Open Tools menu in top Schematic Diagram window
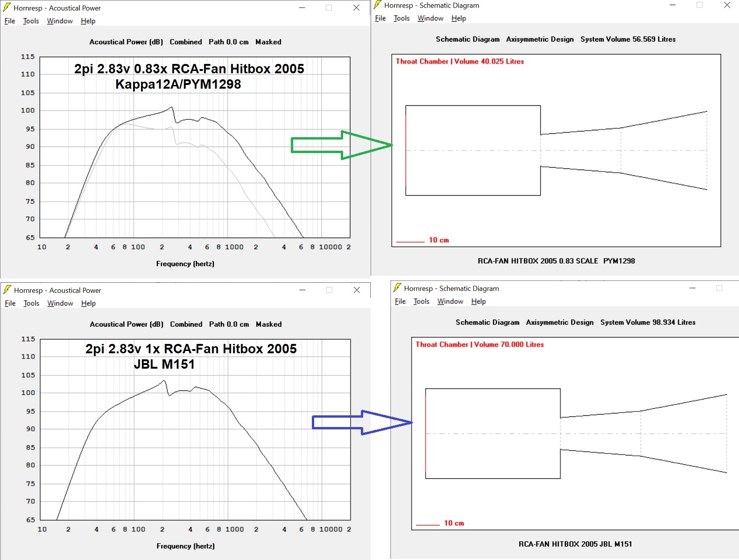Viewport: 739px width, 560px height. [x=401, y=18]
